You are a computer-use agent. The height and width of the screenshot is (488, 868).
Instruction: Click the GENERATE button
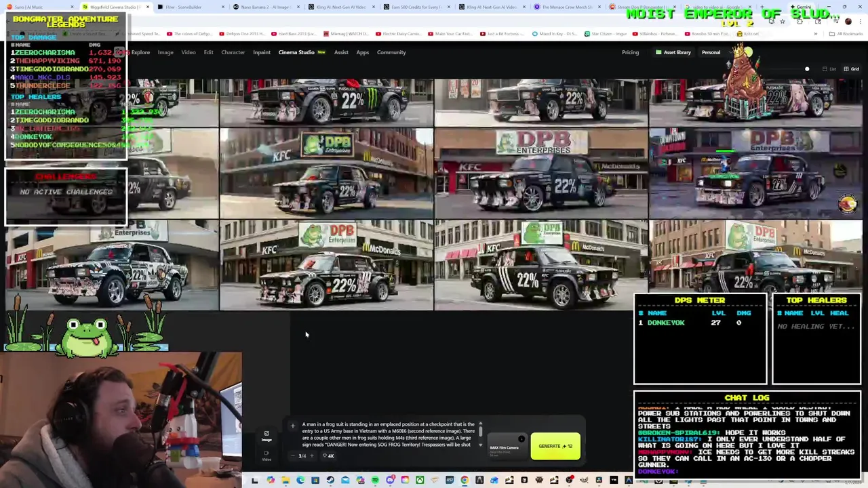coord(555,446)
